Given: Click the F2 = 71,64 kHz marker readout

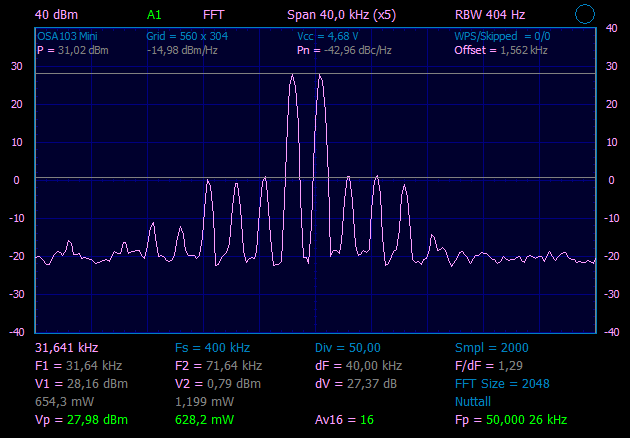Looking at the screenshot, I should (218, 365).
